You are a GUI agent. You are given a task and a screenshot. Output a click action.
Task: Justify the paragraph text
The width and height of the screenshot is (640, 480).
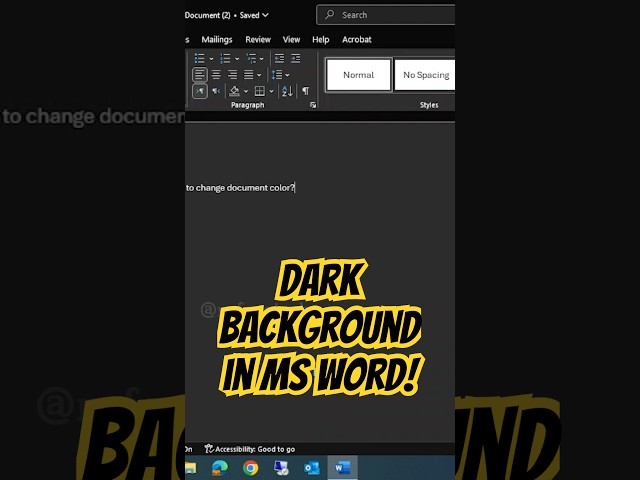point(248,75)
